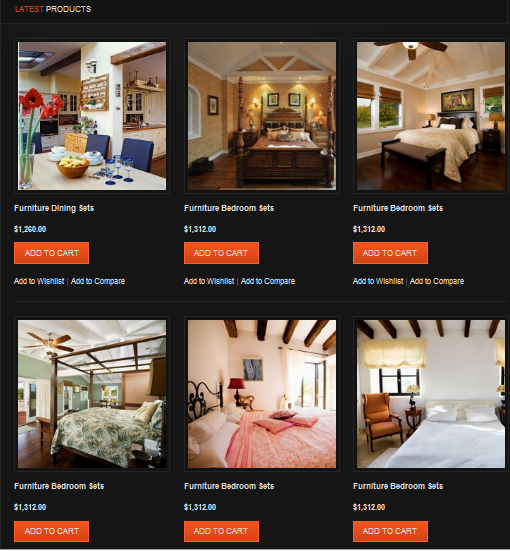Screen dimensions: 510x551
Task: Add top-right Bedroom Sets to cart
Action: click(x=390, y=253)
